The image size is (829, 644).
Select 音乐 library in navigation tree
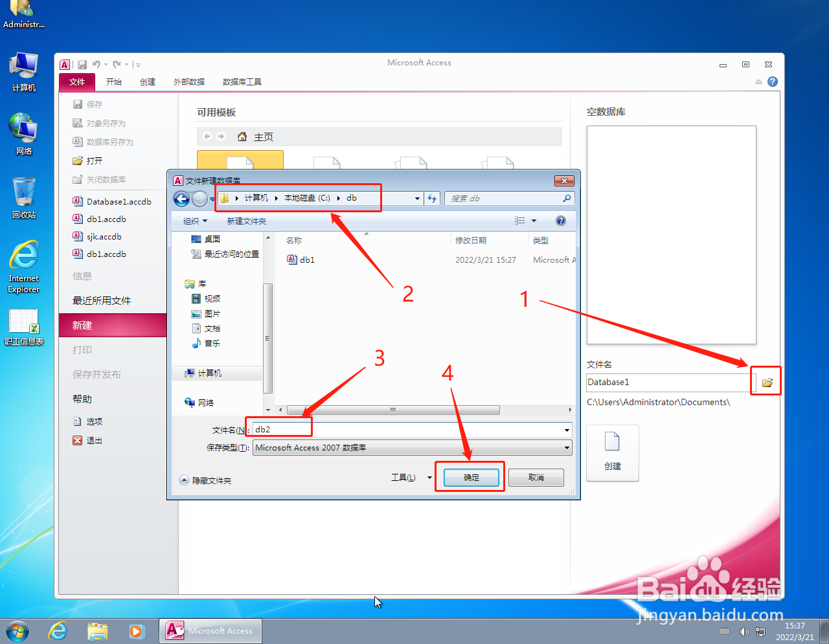206,343
